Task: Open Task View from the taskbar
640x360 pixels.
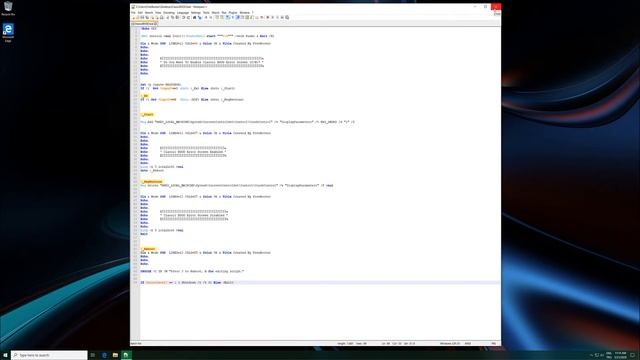Action: pyautogui.click(x=93, y=355)
